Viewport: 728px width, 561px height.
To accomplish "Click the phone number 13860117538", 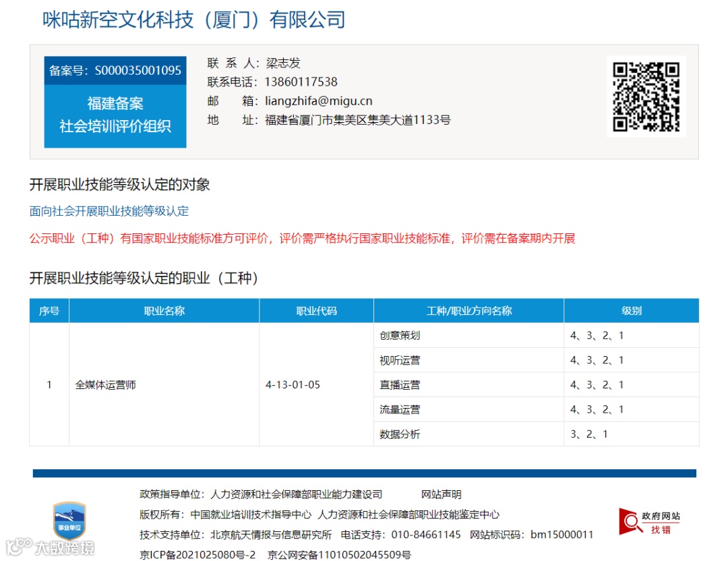I will click(x=301, y=82).
